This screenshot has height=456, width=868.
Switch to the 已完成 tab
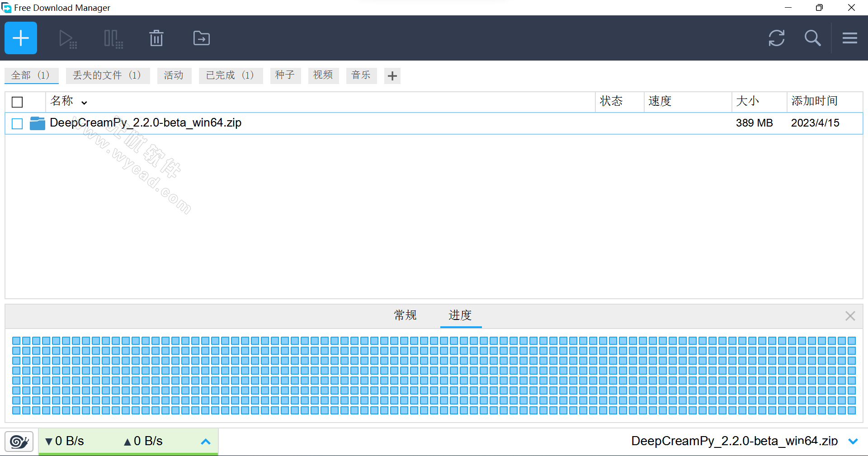coord(231,75)
